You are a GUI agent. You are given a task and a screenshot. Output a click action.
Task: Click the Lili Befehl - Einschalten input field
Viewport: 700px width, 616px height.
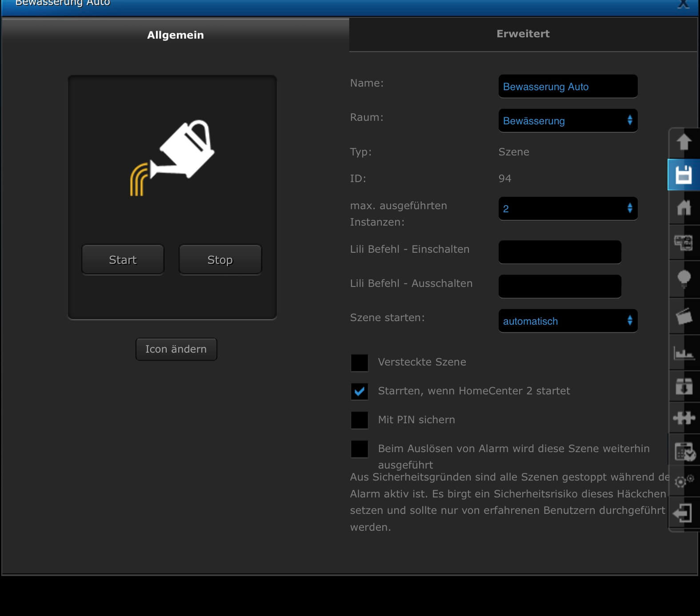tap(560, 252)
